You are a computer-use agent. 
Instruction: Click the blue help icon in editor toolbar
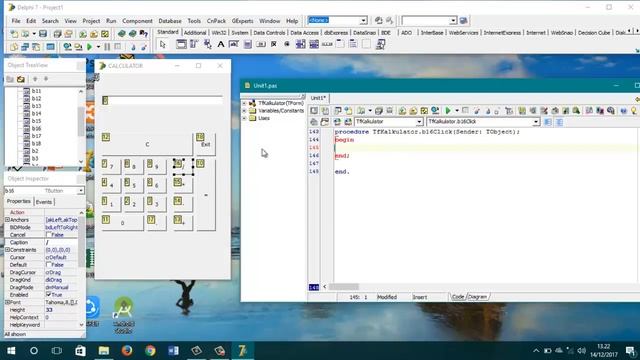(x=623, y=111)
